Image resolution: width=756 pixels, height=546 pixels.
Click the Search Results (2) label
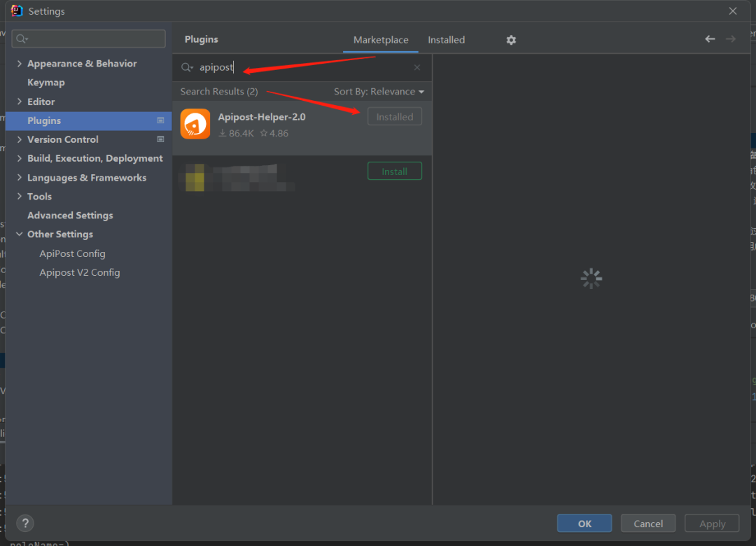click(219, 92)
